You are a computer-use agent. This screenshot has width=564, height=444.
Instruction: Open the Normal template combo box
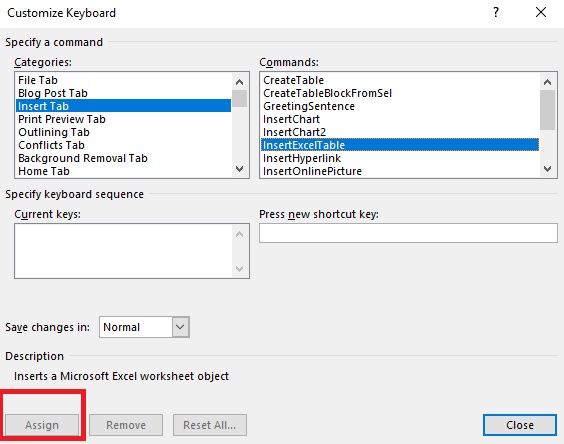[x=144, y=327]
